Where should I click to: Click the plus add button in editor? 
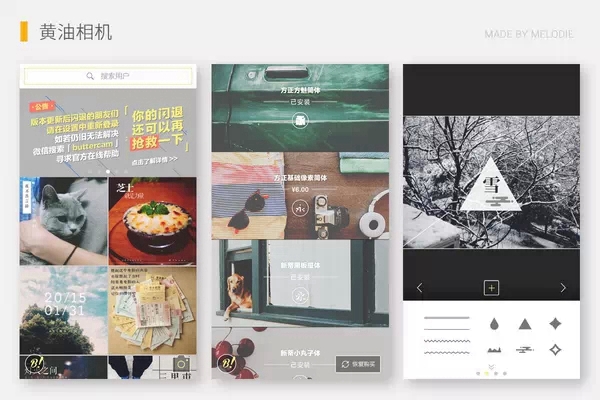(491, 288)
